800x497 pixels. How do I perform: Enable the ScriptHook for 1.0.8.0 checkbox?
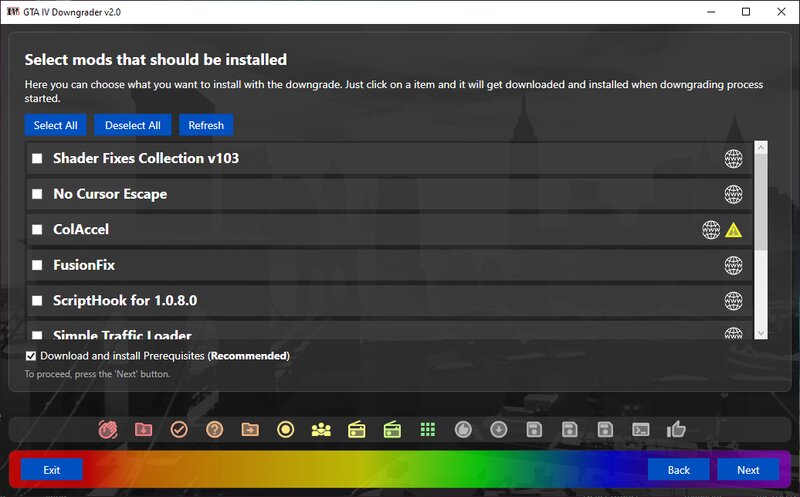tap(37, 301)
